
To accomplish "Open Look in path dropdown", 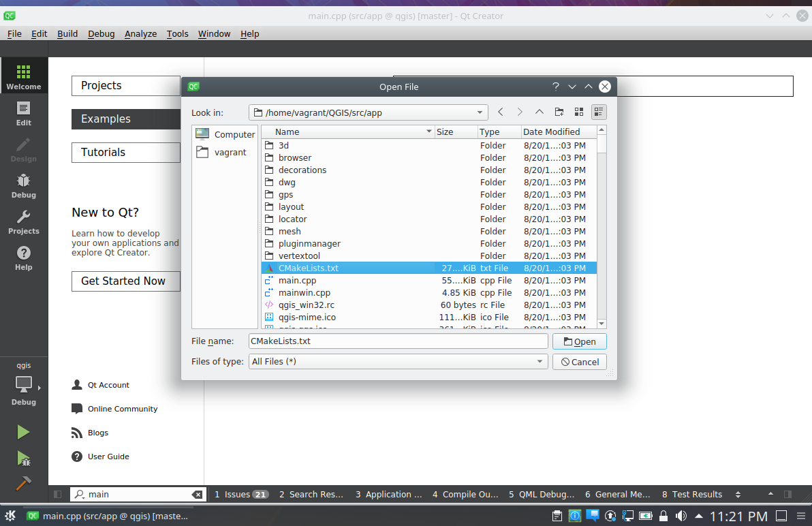I will pyautogui.click(x=480, y=112).
